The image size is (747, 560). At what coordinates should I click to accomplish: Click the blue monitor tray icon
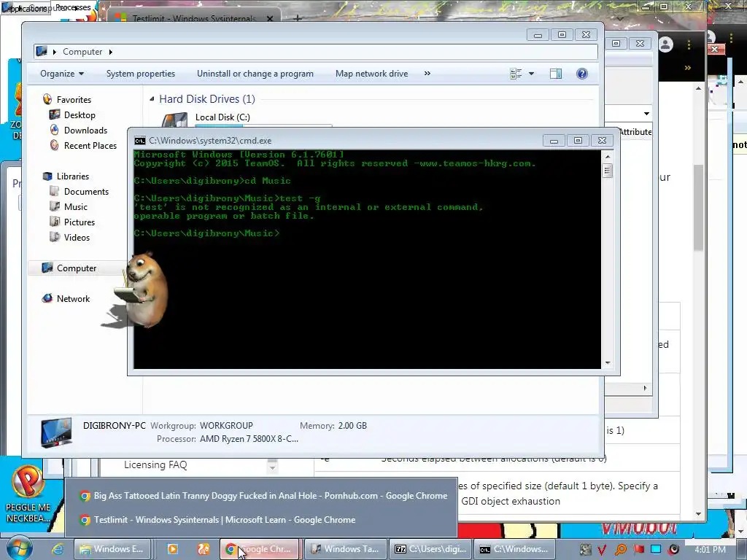coord(656,549)
